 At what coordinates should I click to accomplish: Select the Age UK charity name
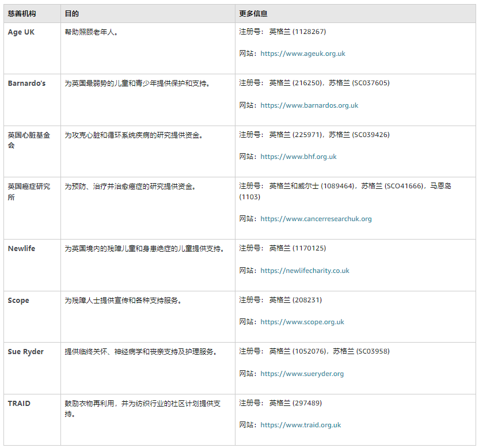(21, 32)
